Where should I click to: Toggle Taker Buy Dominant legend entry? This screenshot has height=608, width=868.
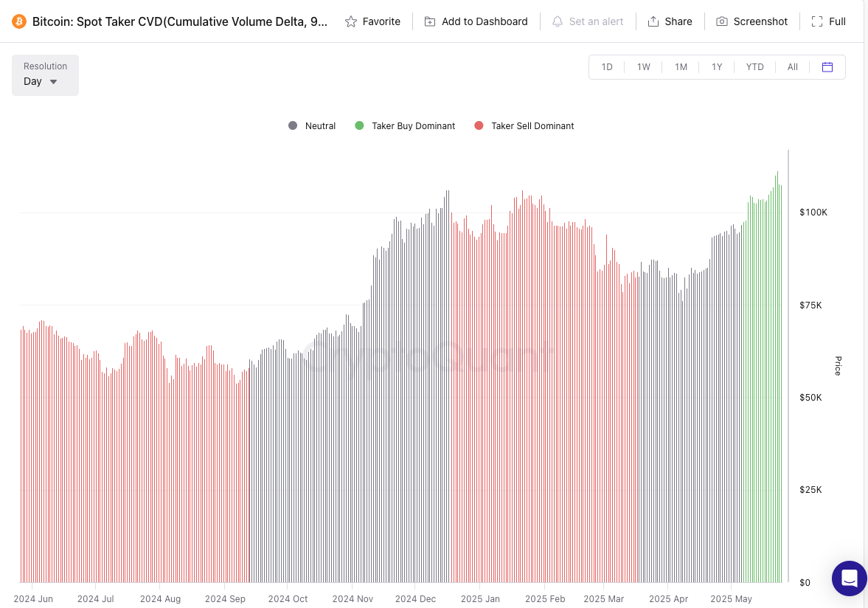405,126
